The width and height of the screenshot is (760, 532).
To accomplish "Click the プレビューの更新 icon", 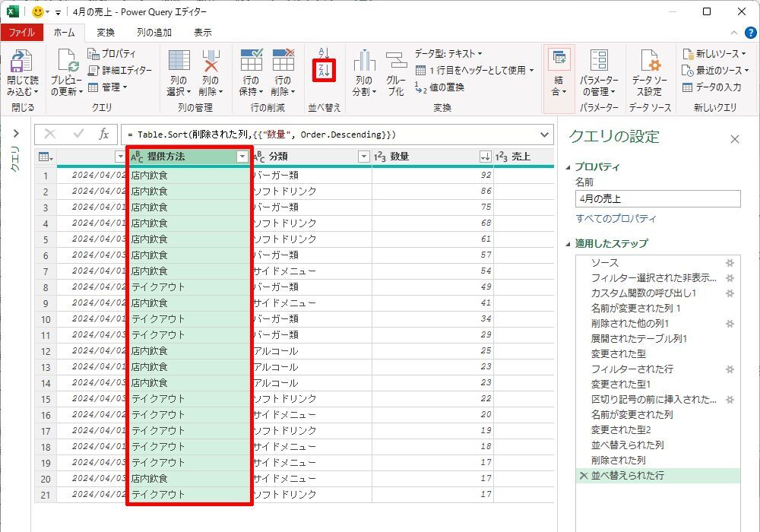I will 66,62.
